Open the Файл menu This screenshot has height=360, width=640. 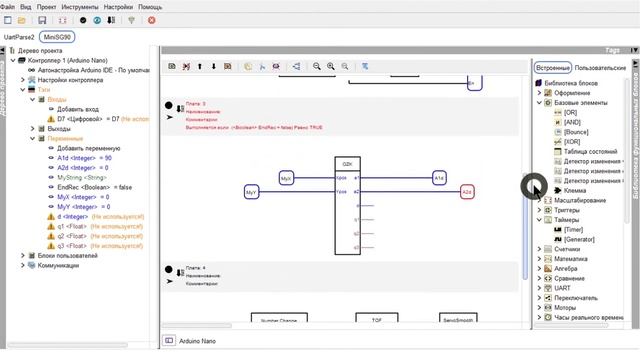pyautogui.click(x=7, y=7)
